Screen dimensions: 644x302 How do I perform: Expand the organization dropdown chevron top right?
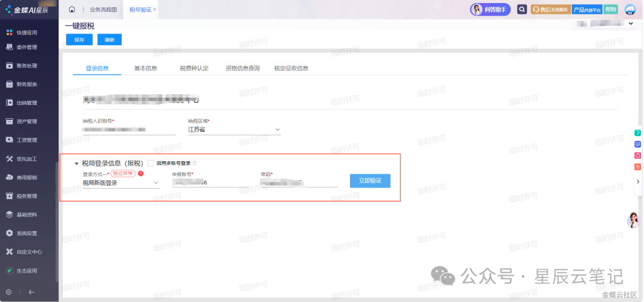click(x=631, y=24)
